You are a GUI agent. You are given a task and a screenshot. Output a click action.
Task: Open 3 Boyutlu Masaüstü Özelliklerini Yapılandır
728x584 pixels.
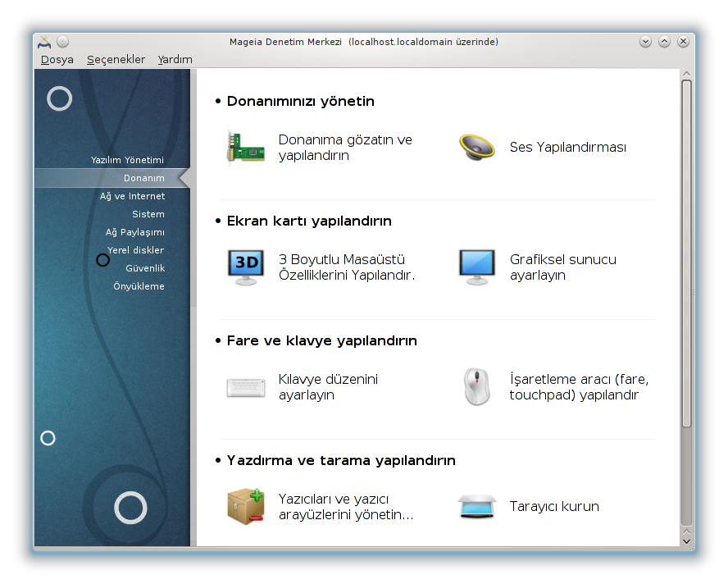pos(346,267)
